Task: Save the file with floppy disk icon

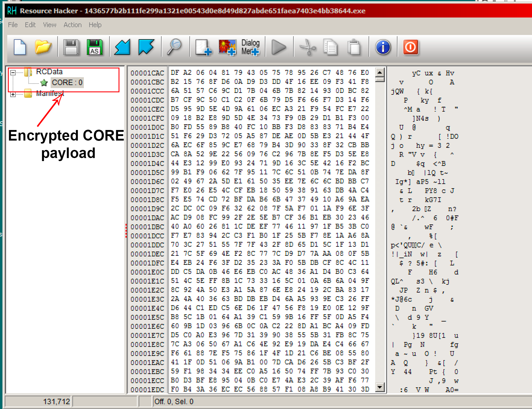Action: pyautogui.click(x=71, y=47)
